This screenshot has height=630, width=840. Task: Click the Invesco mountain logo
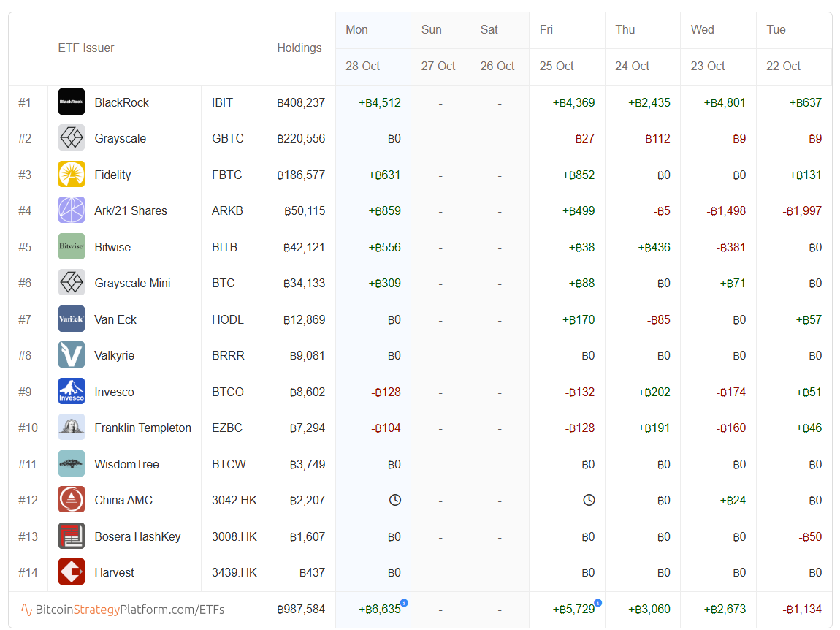(x=72, y=392)
